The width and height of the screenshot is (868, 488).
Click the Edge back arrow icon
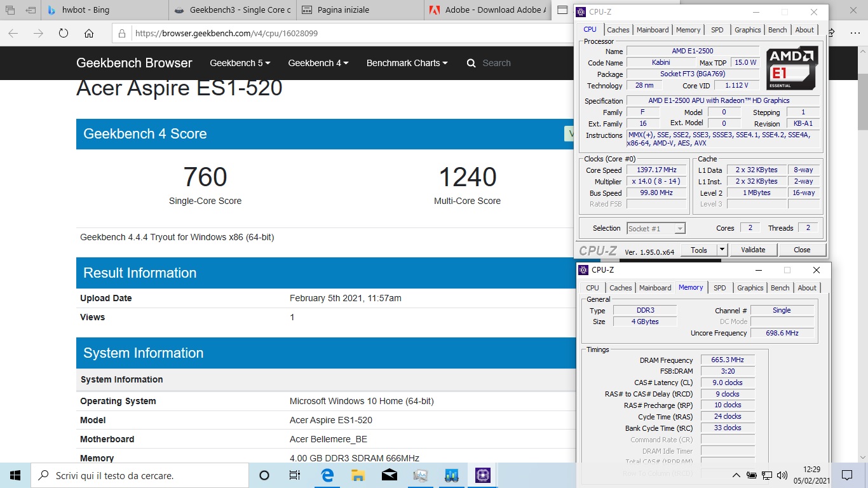click(x=13, y=34)
